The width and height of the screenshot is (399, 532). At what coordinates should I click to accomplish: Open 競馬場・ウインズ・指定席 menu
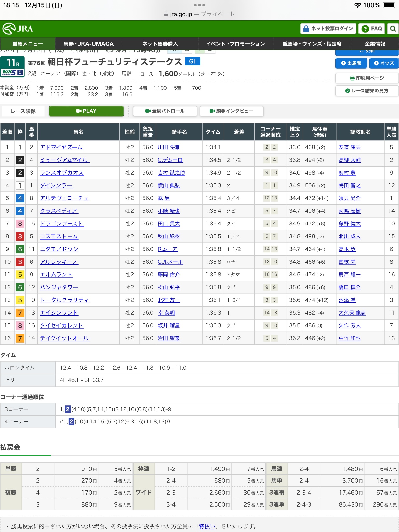[x=312, y=44]
